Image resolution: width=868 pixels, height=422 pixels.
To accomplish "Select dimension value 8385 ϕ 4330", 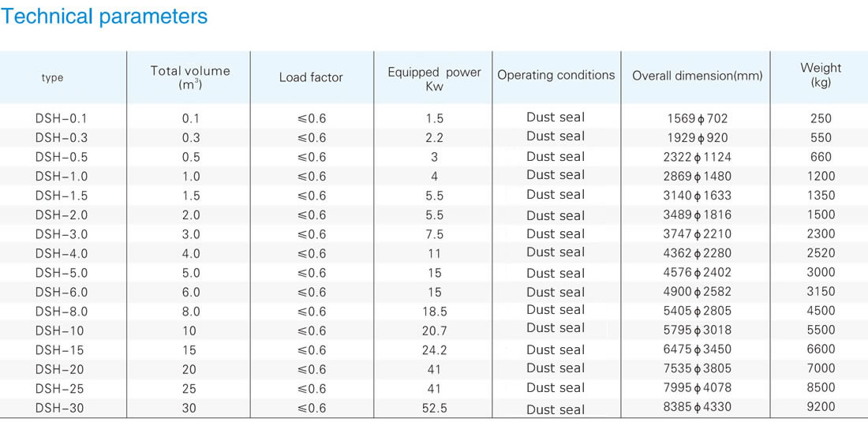I will tap(697, 407).
